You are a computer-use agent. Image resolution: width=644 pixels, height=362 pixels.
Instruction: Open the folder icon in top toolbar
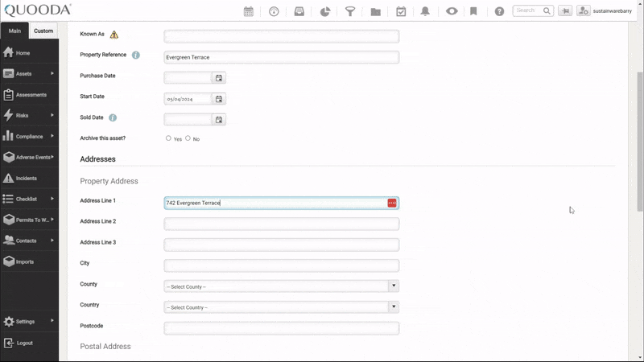(x=375, y=11)
